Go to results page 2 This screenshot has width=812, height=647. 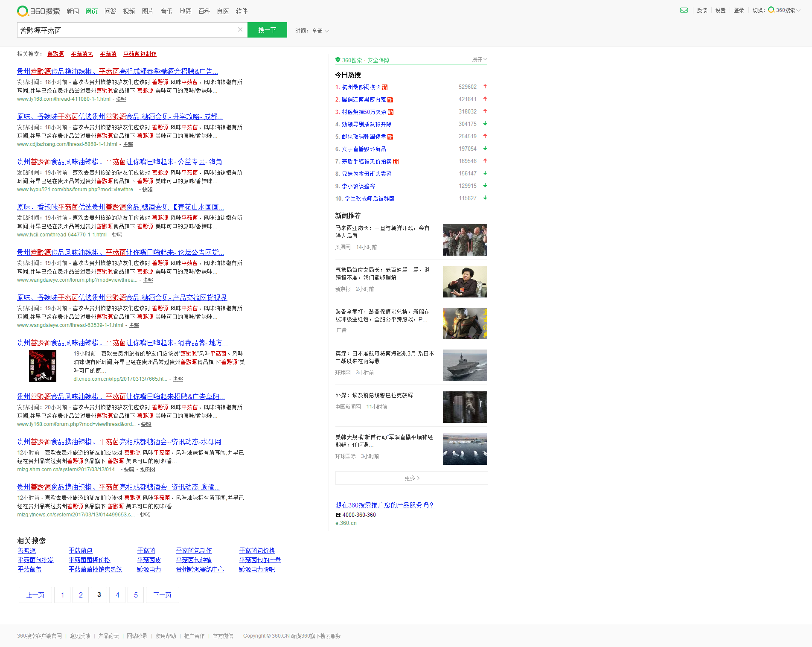[81, 595]
